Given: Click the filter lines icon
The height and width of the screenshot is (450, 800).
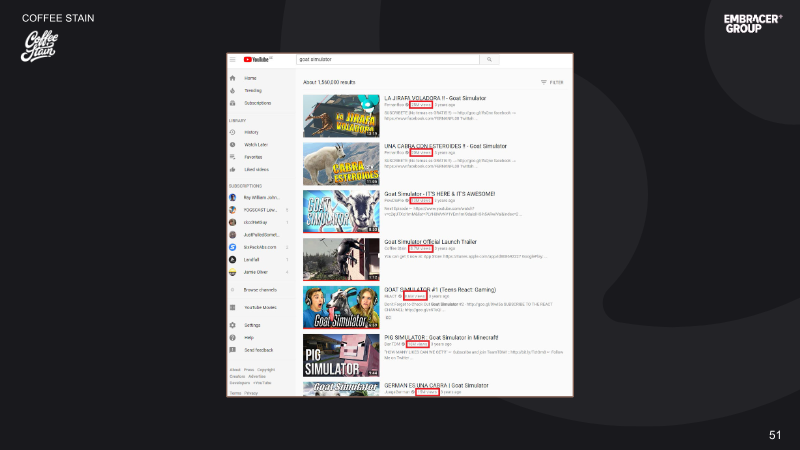Looking at the screenshot, I should click(544, 82).
